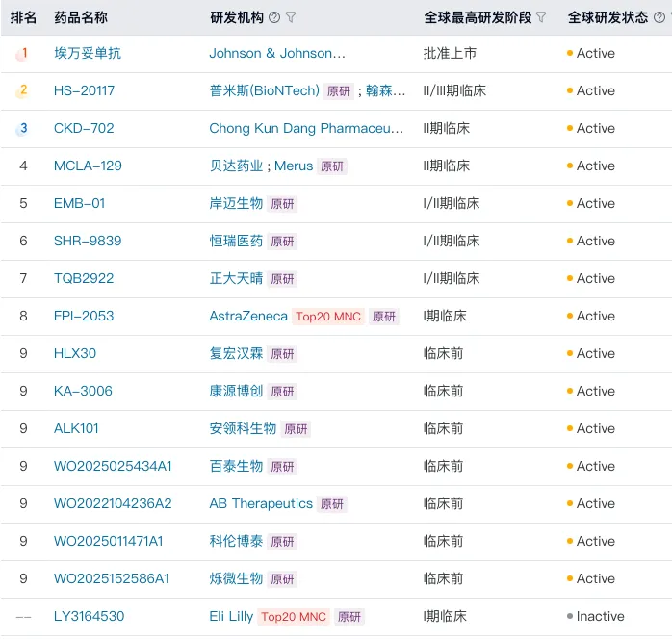This screenshot has height=639, width=672.
Task: Open the filter icon for 研发机构 column
Action: coord(291,17)
